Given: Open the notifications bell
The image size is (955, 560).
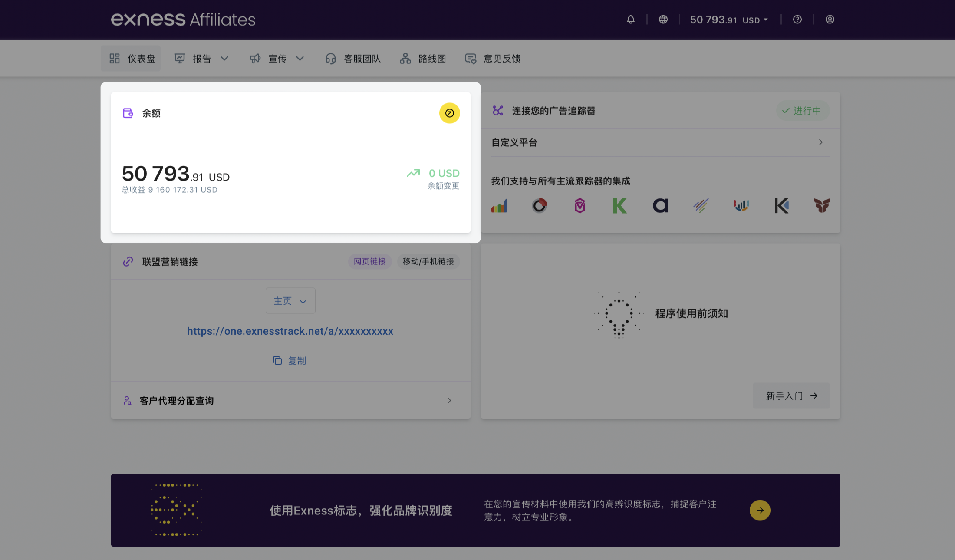Looking at the screenshot, I should pyautogui.click(x=631, y=20).
